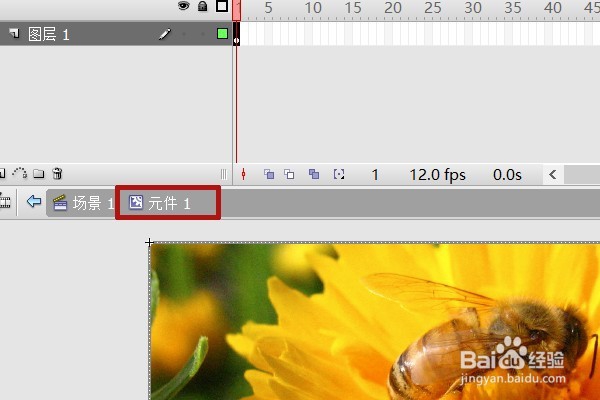Click the timeline panel resize grip

point(224,175)
